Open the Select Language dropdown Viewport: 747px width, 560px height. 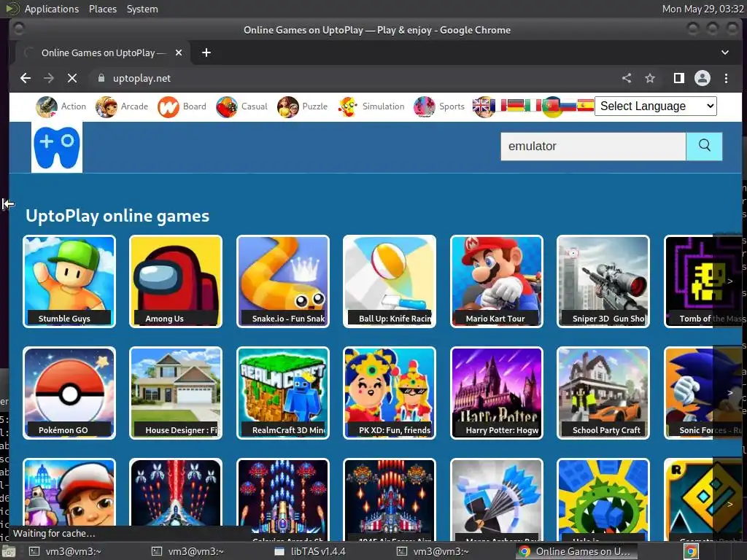pos(656,106)
